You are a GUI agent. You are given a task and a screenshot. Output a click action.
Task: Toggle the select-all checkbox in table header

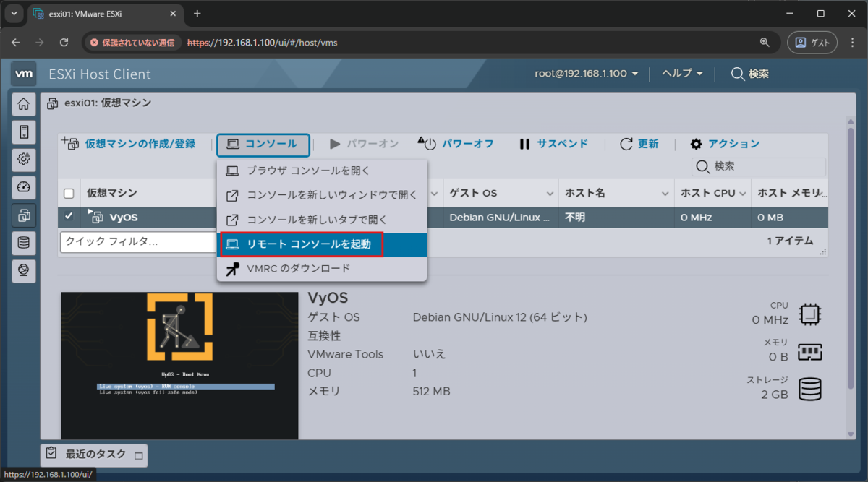point(69,194)
